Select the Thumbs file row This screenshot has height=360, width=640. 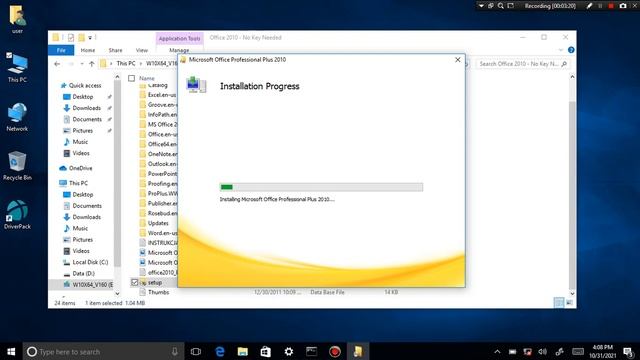[x=158, y=292]
